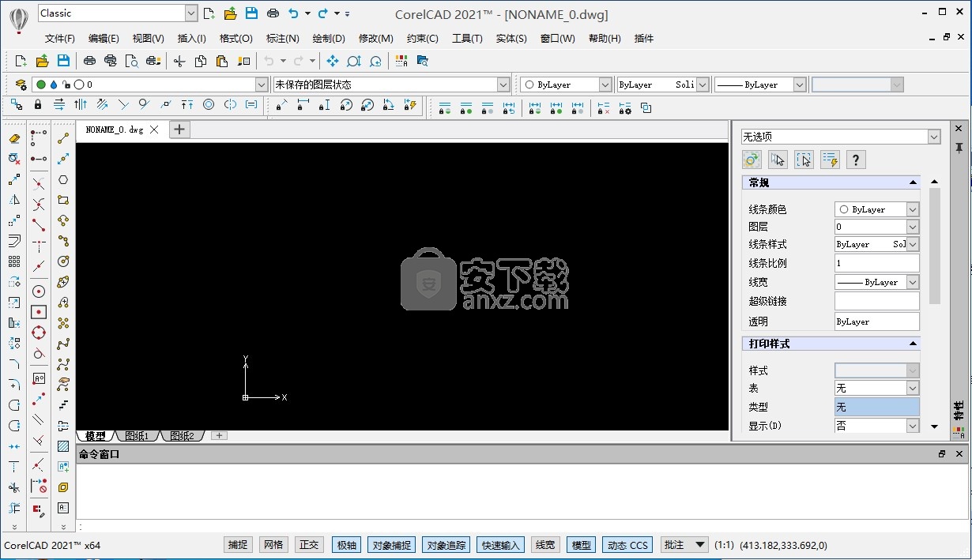Toggle 快速输入 quick input

click(501, 544)
